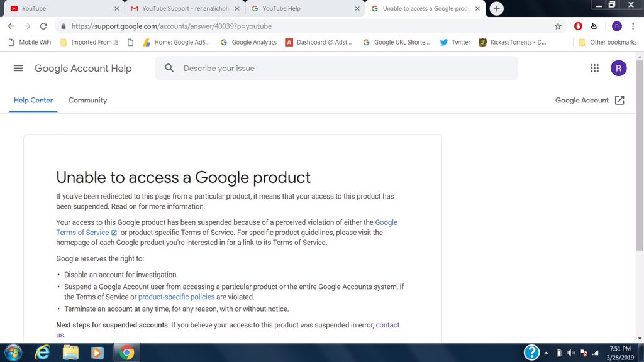Open the Windows Start menu
This screenshot has width=644, height=362.
[13, 353]
